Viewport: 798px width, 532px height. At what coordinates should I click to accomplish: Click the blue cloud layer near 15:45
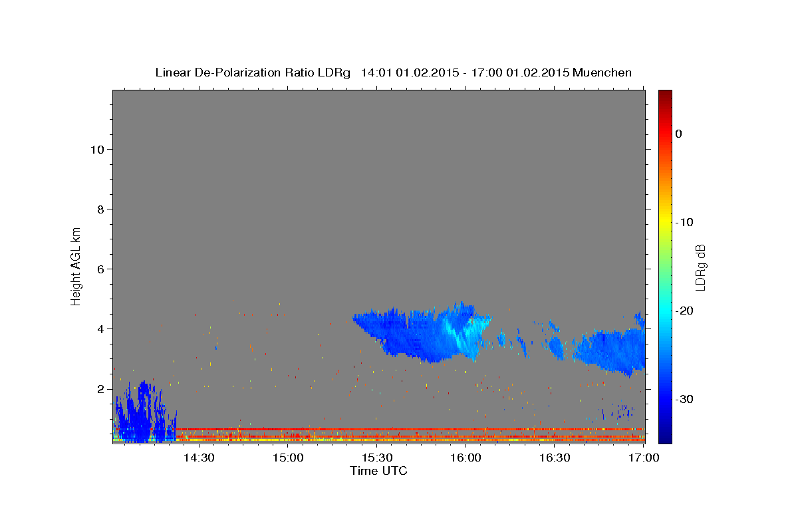point(422,334)
